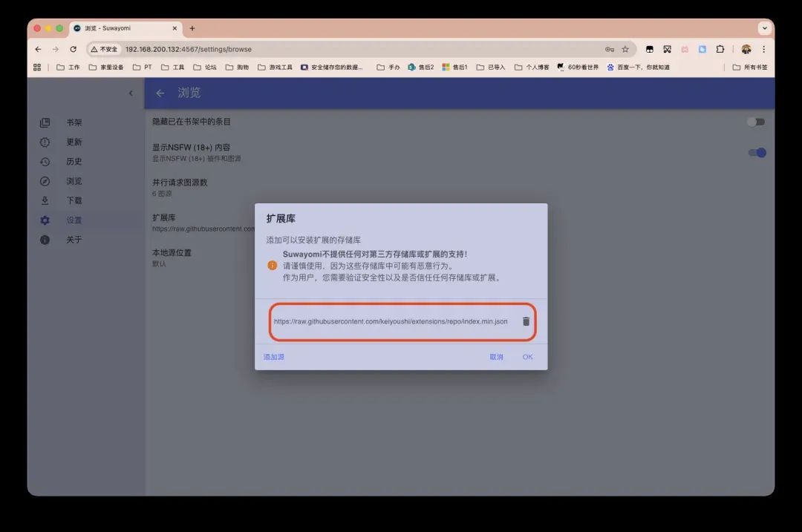This screenshot has height=532, width=802.
Task: Open the 百度一下，你就知道 bookmark
Action: pyautogui.click(x=638, y=67)
